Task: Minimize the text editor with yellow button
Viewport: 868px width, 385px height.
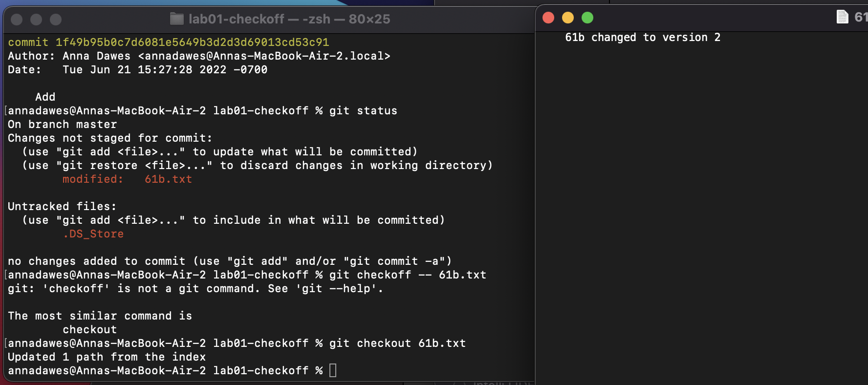Action: click(568, 18)
